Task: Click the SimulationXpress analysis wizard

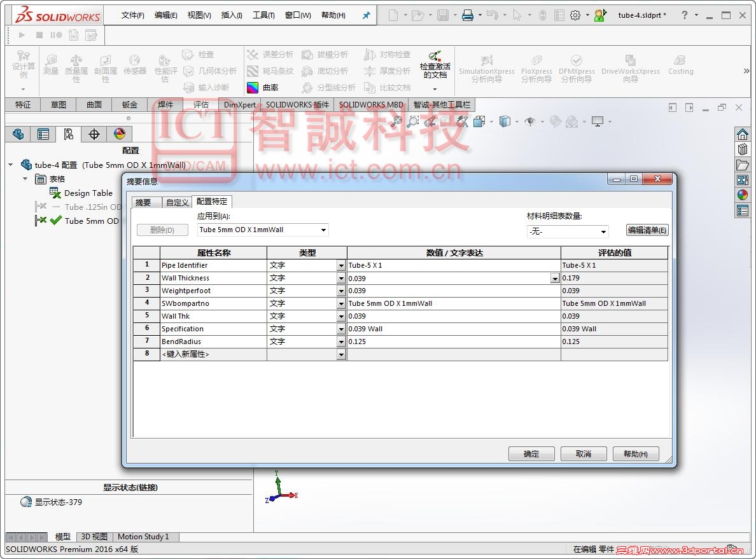Action: pyautogui.click(x=486, y=69)
